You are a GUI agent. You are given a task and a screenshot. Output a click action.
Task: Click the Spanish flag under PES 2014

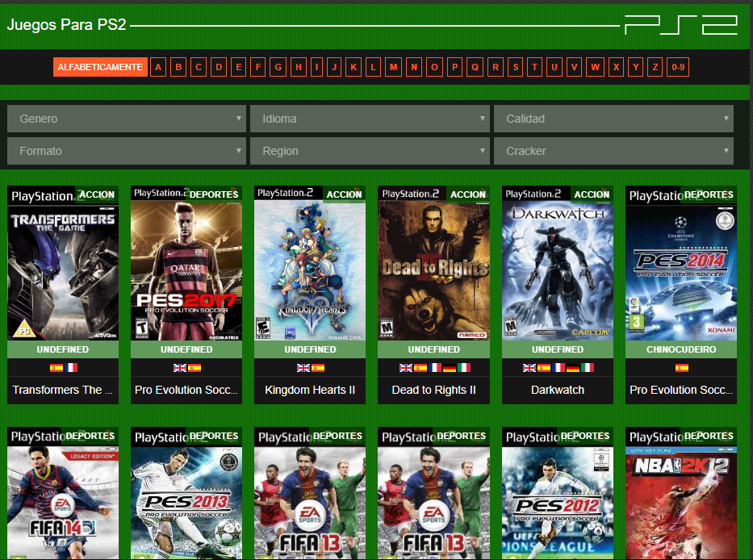(681, 368)
